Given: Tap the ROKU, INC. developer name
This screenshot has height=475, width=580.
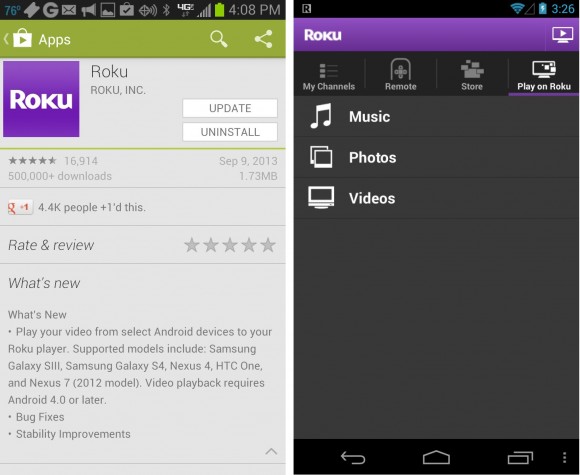Looking at the screenshot, I should tap(118, 90).
